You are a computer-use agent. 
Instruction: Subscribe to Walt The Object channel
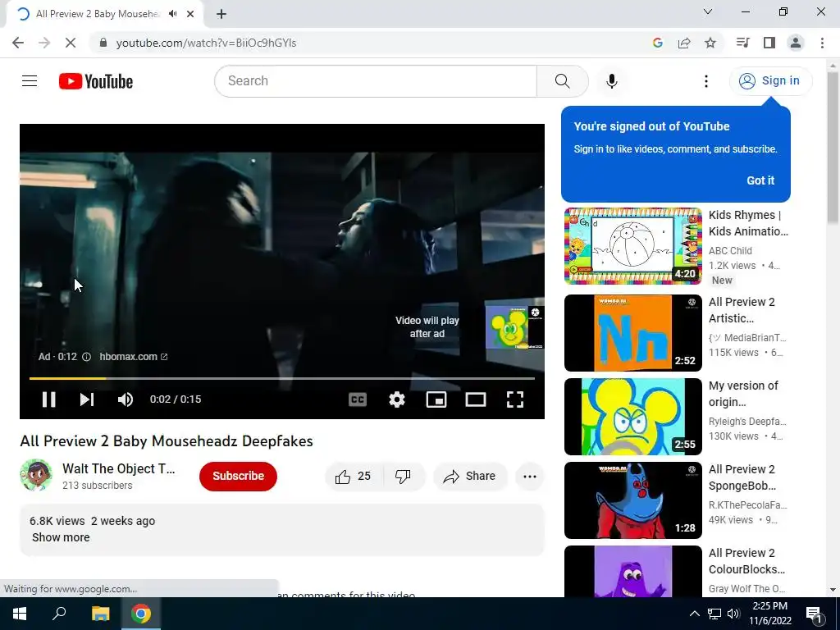click(x=239, y=477)
